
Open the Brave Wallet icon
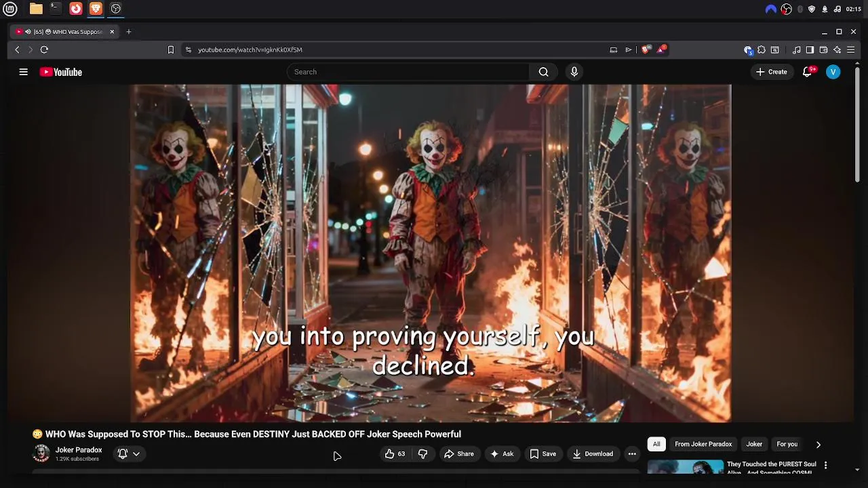pos(823,49)
